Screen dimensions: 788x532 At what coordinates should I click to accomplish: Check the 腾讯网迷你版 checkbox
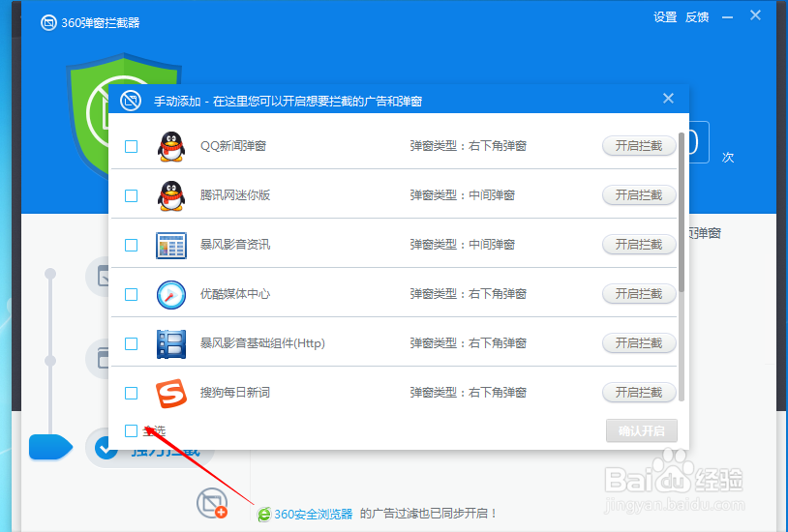(x=131, y=195)
